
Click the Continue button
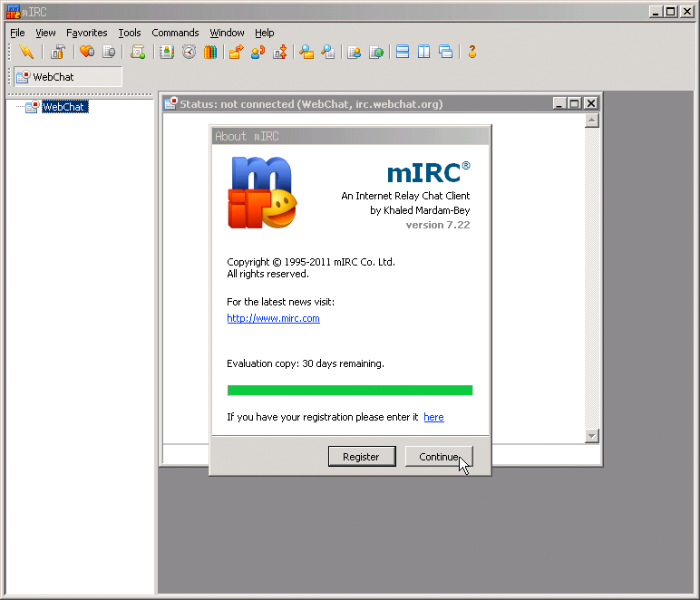point(438,457)
